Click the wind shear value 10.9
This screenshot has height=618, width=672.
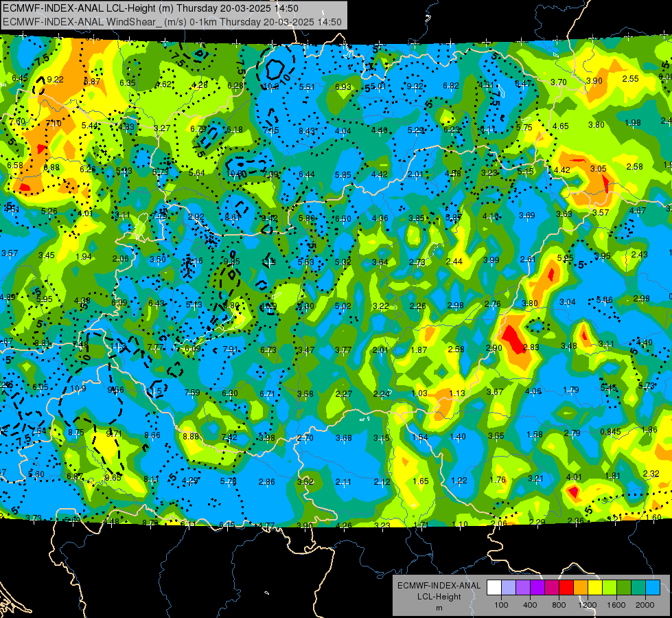click(78, 389)
